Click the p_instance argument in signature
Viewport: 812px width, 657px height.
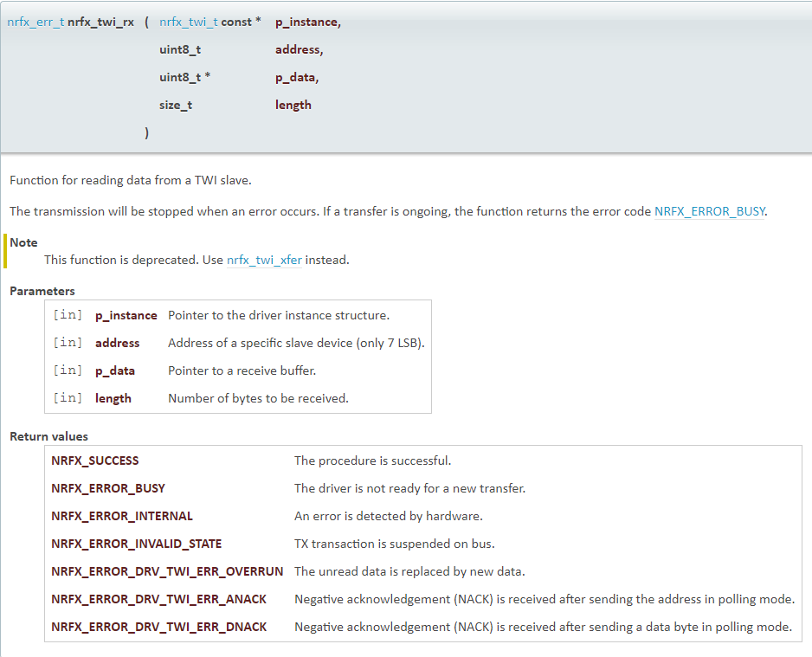(x=306, y=22)
